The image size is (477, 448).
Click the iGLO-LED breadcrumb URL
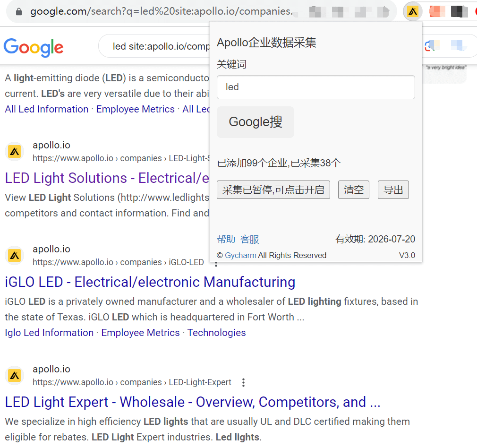tap(119, 262)
